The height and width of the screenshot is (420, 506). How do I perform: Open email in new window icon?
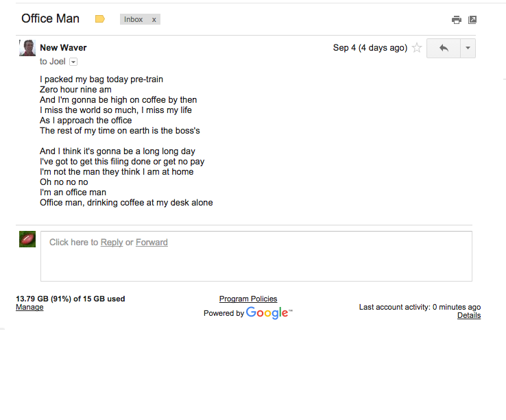click(x=472, y=20)
